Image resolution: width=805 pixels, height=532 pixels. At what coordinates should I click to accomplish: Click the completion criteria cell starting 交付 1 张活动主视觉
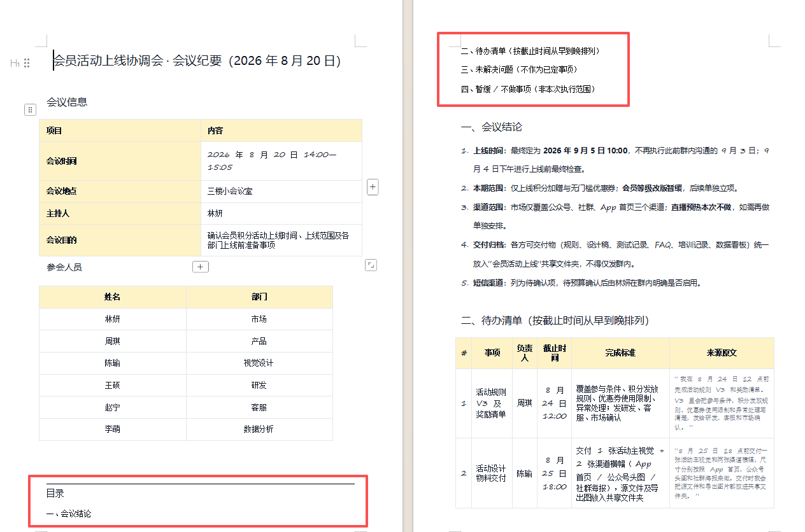click(x=620, y=473)
